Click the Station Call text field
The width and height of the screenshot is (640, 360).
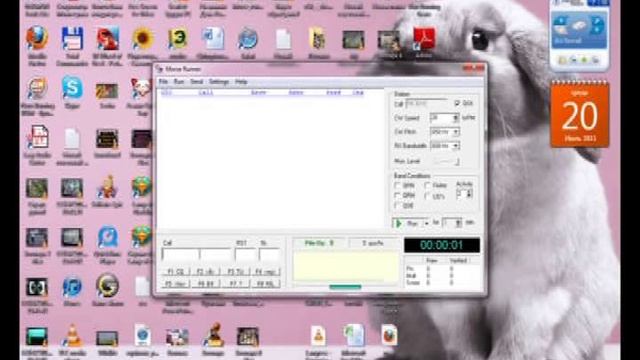tap(427, 104)
